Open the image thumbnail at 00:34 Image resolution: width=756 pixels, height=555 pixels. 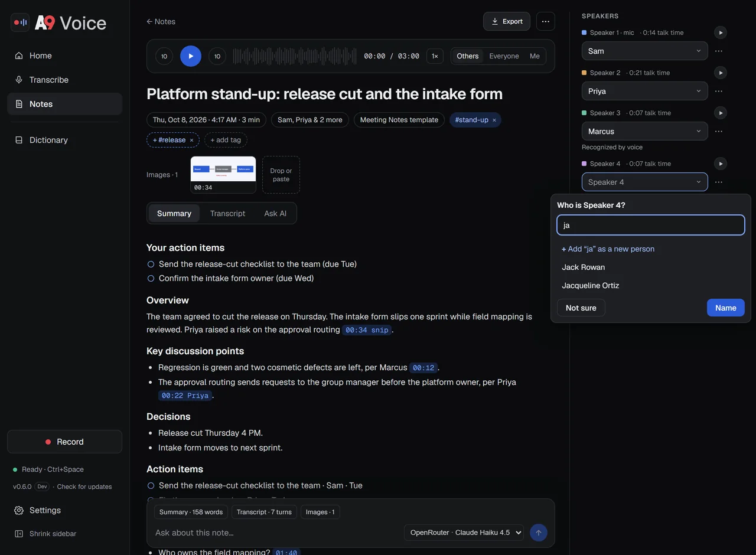(223, 175)
